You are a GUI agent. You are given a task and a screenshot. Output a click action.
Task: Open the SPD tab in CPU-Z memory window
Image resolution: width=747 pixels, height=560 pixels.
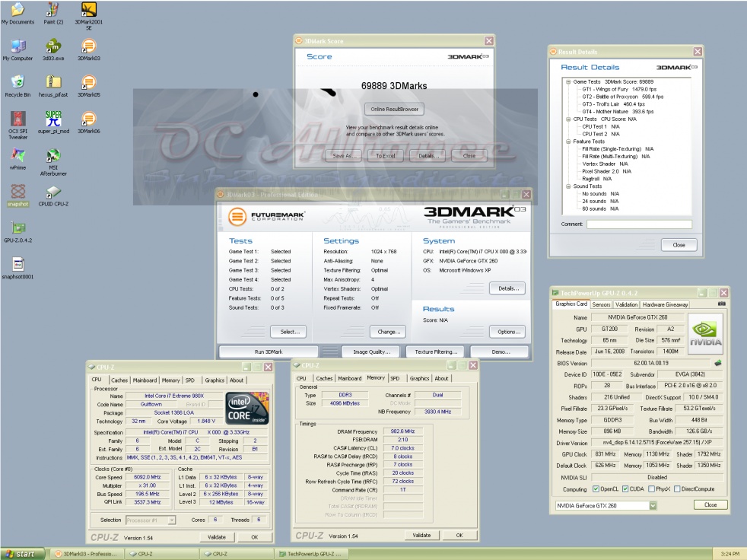pyautogui.click(x=395, y=378)
